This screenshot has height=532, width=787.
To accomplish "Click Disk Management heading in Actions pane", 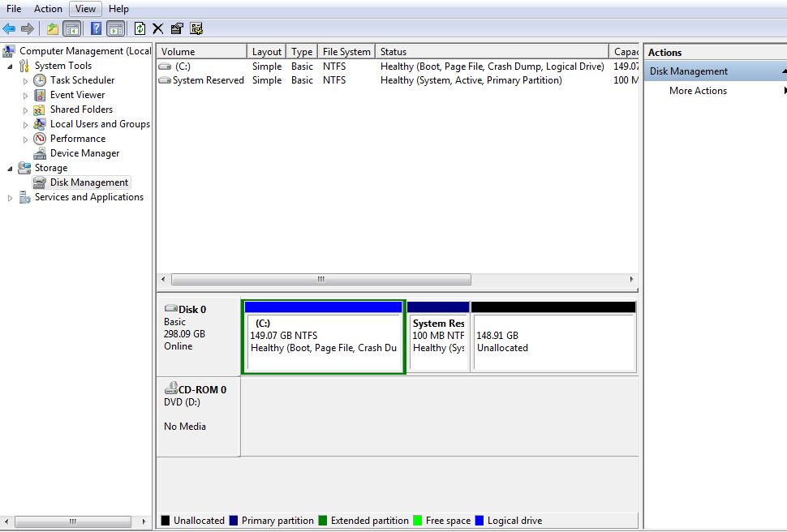I will point(688,71).
